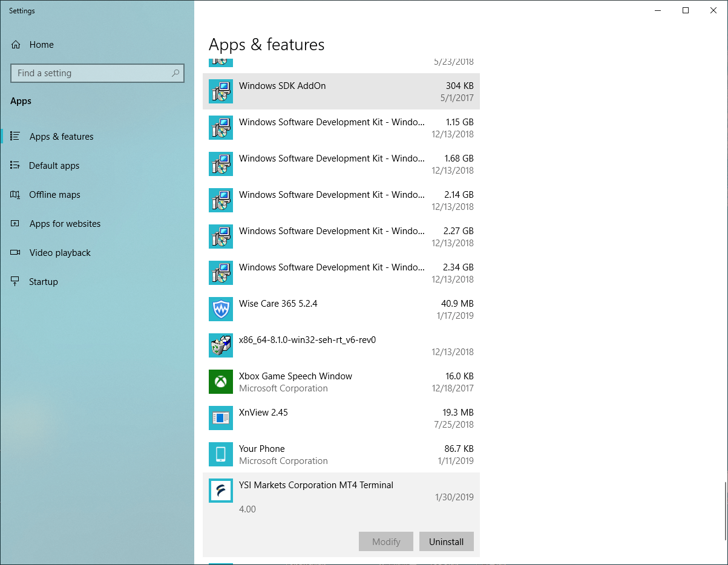Select Your Phone entry name
This screenshot has height=565, width=728.
point(261,449)
